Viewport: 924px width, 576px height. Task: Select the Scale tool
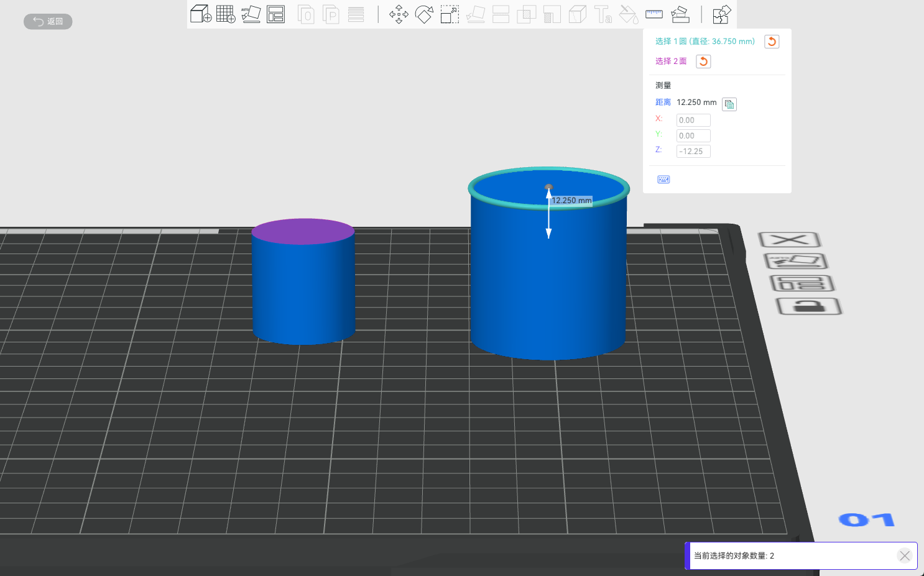450,14
